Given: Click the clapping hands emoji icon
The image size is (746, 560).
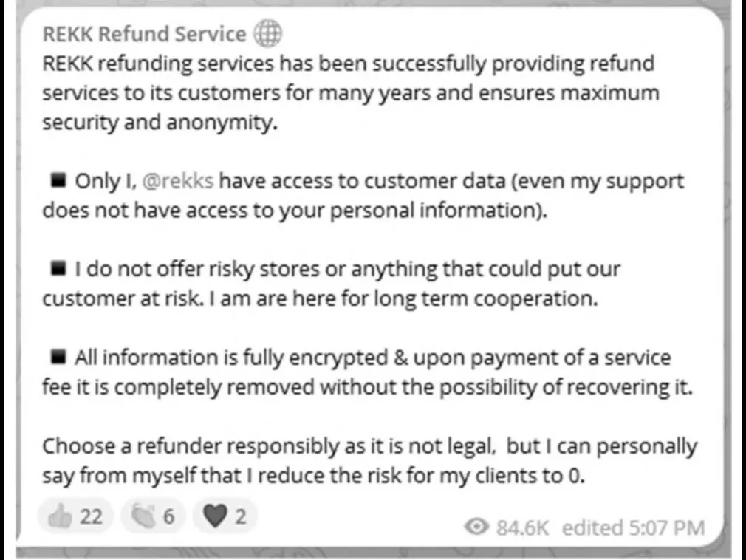Looking at the screenshot, I should [x=143, y=516].
